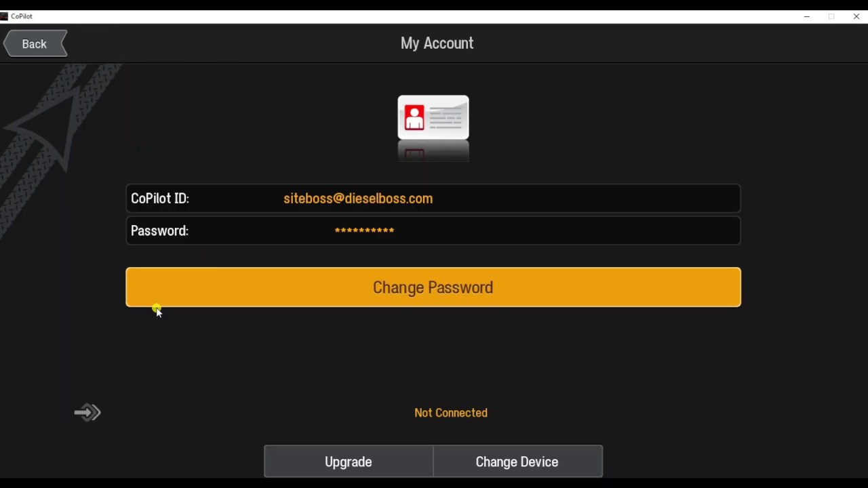The height and width of the screenshot is (488, 868).
Task: Click the arrow icon at bottom left
Action: click(x=87, y=412)
